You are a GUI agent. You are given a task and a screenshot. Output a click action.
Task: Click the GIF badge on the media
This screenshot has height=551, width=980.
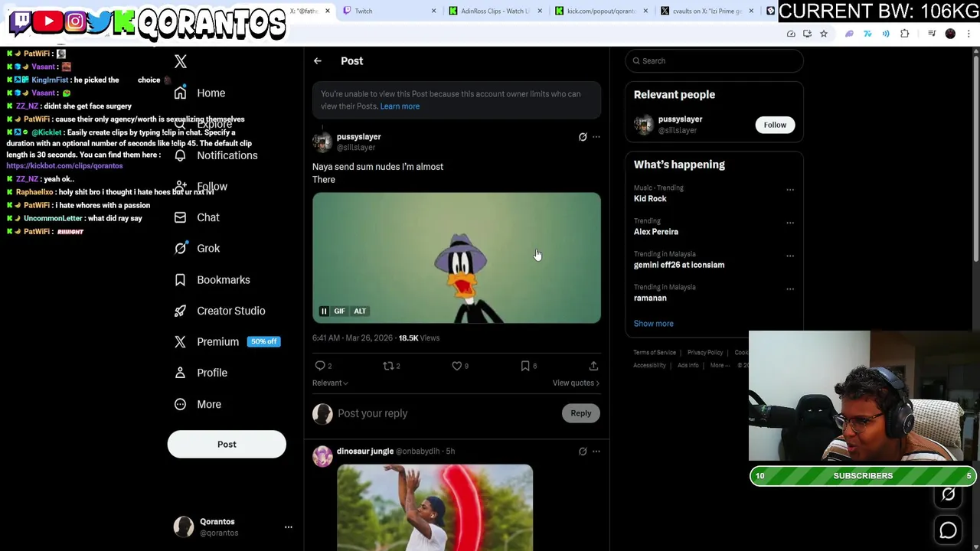click(339, 311)
